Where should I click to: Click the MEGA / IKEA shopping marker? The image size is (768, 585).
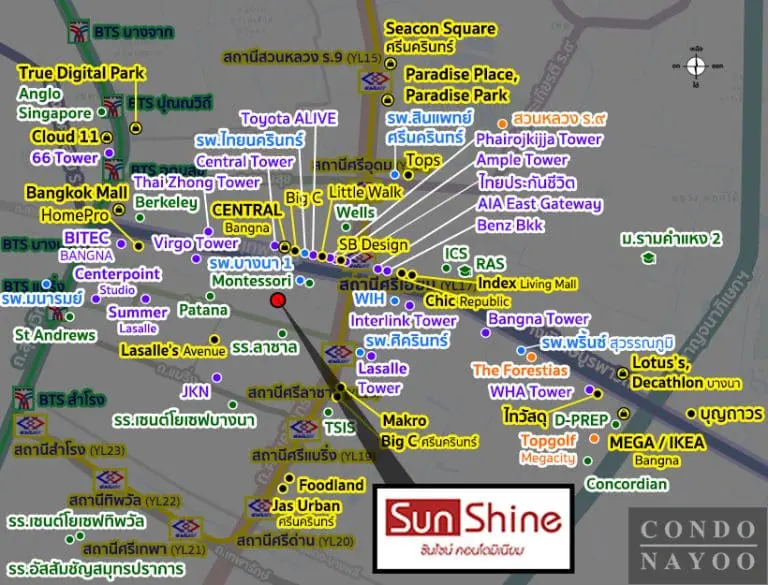(624, 414)
